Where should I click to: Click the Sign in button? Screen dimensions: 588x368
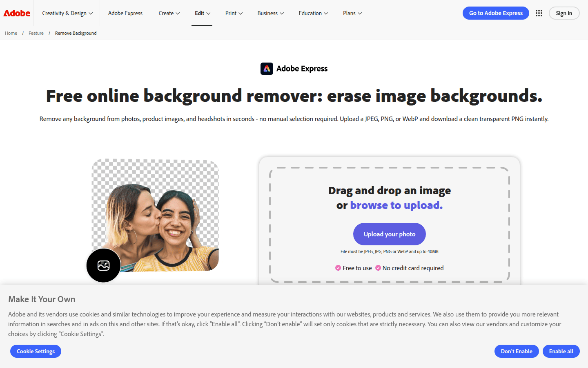coord(564,13)
